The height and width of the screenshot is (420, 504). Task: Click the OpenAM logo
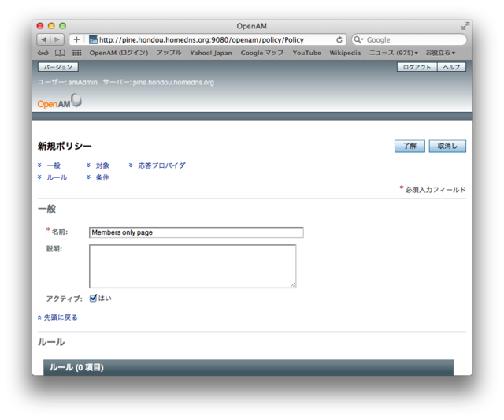click(x=59, y=102)
